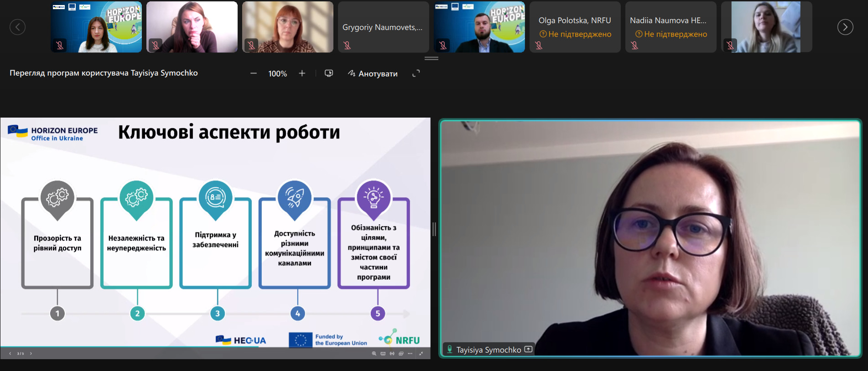Screen dimensions: 868x371
Task: Click the Анотувати annotate button
Action: 373,73
